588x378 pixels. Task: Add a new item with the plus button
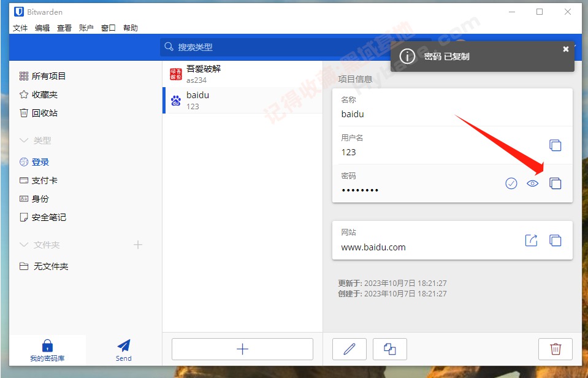(x=242, y=349)
